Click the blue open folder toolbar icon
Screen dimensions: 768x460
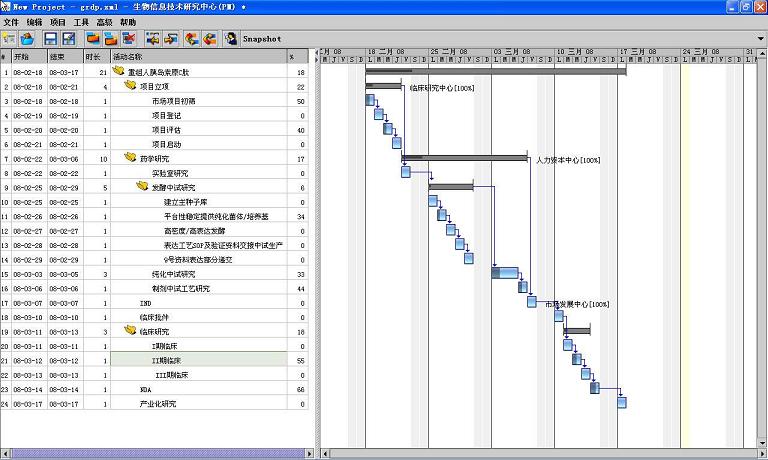(x=27, y=39)
